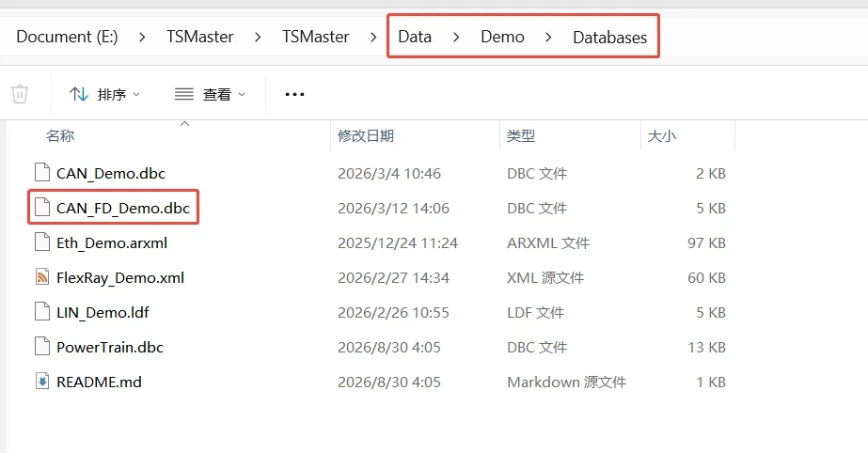Click the ARXML 文件 type cell
The width and height of the screenshot is (868, 453).
point(548,242)
